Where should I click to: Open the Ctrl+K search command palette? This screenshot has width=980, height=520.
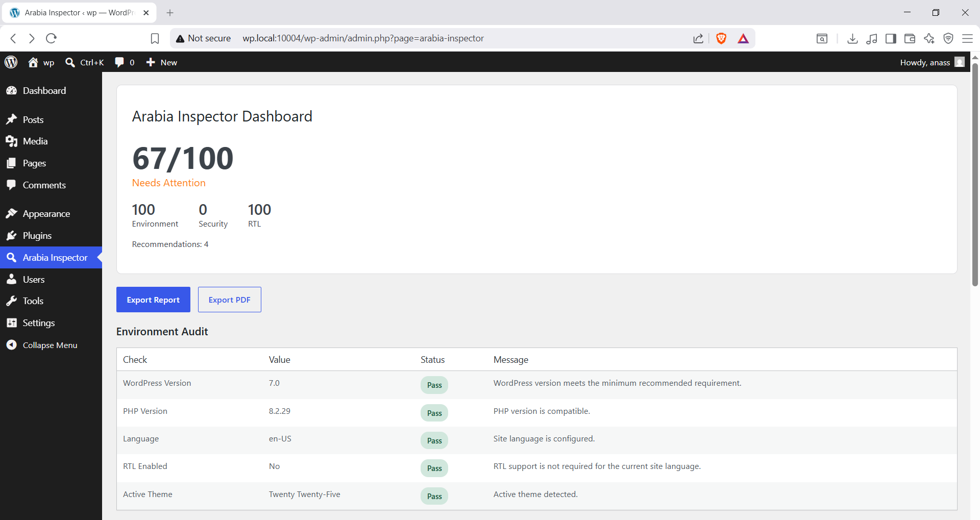coord(85,62)
